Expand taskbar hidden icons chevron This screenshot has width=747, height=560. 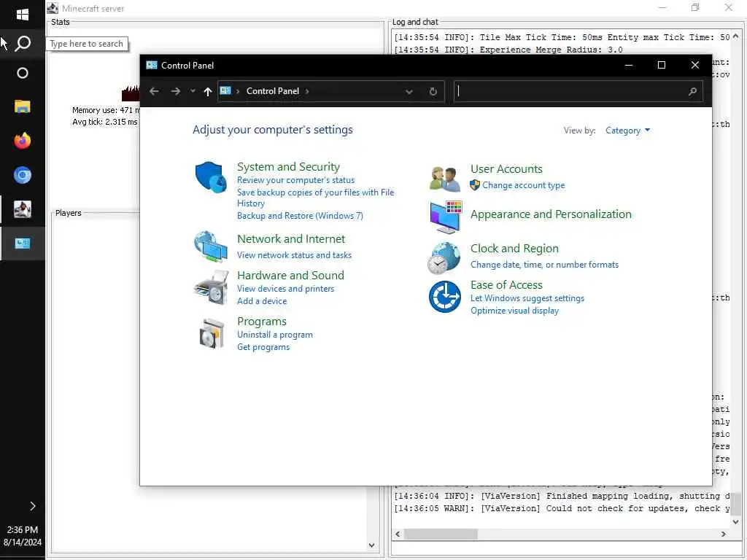click(x=32, y=506)
